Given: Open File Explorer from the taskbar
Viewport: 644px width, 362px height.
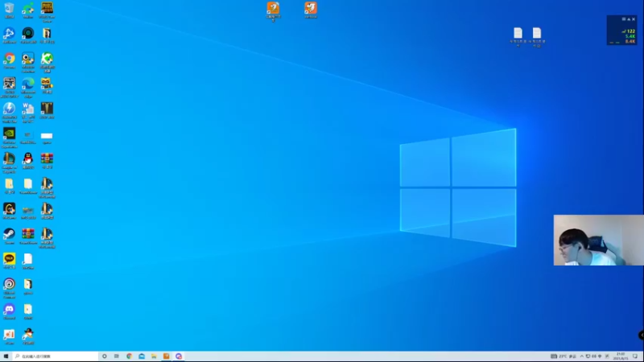Looking at the screenshot, I should pyautogui.click(x=154, y=356).
